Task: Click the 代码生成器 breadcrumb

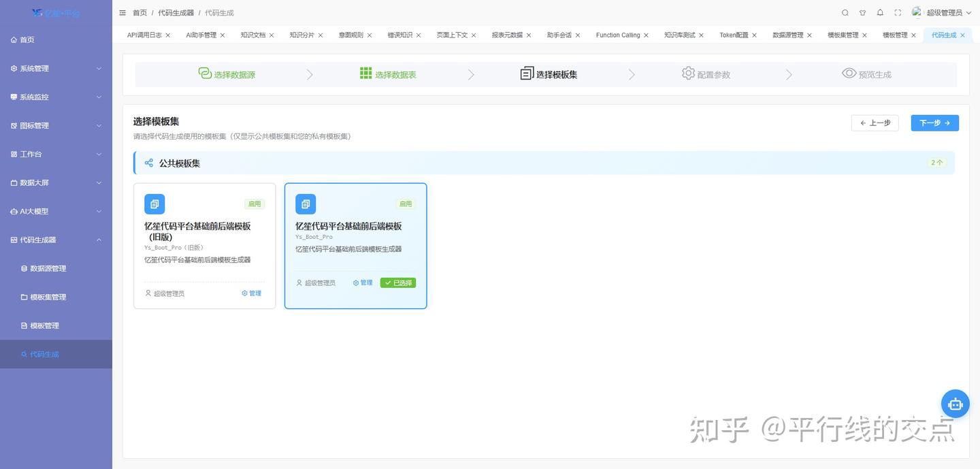Action: click(176, 13)
